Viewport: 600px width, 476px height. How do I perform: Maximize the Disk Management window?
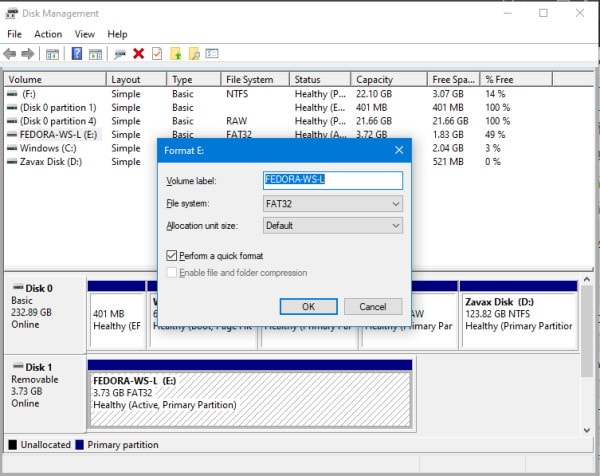pyautogui.click(x=543, y=13)
